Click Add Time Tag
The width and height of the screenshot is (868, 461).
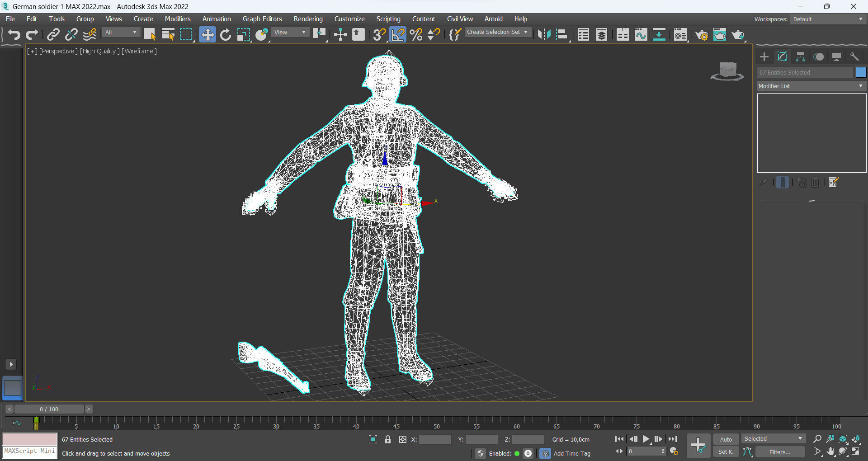tap(572, 453)
